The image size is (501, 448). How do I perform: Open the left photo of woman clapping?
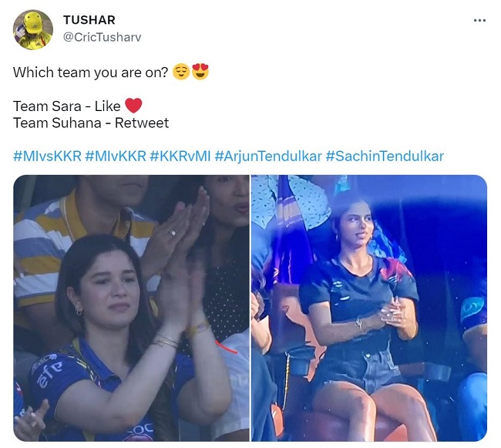click(131, 308)
